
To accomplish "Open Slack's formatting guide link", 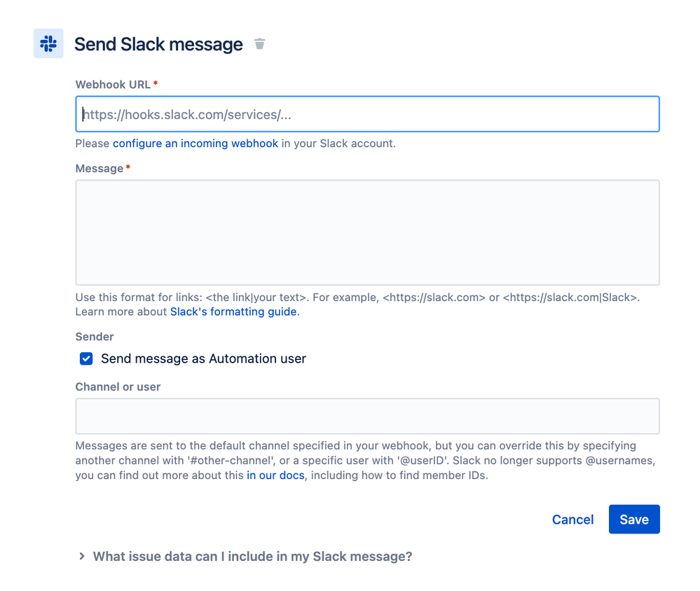I will [233, 312].
